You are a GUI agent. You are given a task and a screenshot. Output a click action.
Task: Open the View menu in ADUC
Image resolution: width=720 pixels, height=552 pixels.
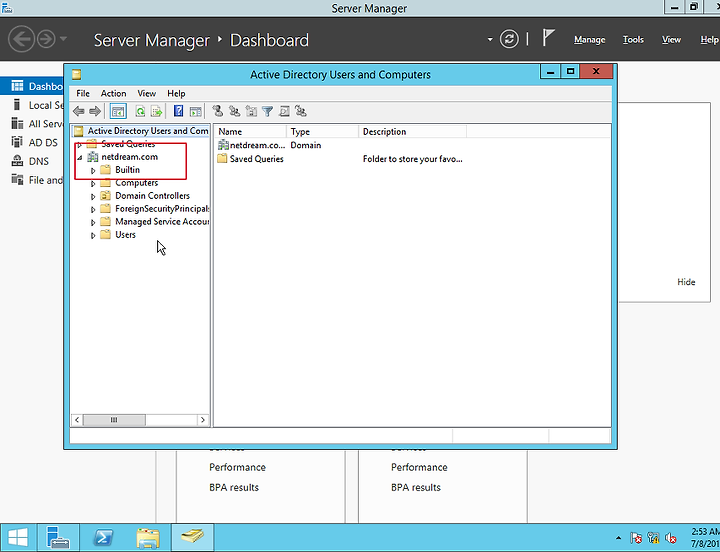[x=146, y=93]
